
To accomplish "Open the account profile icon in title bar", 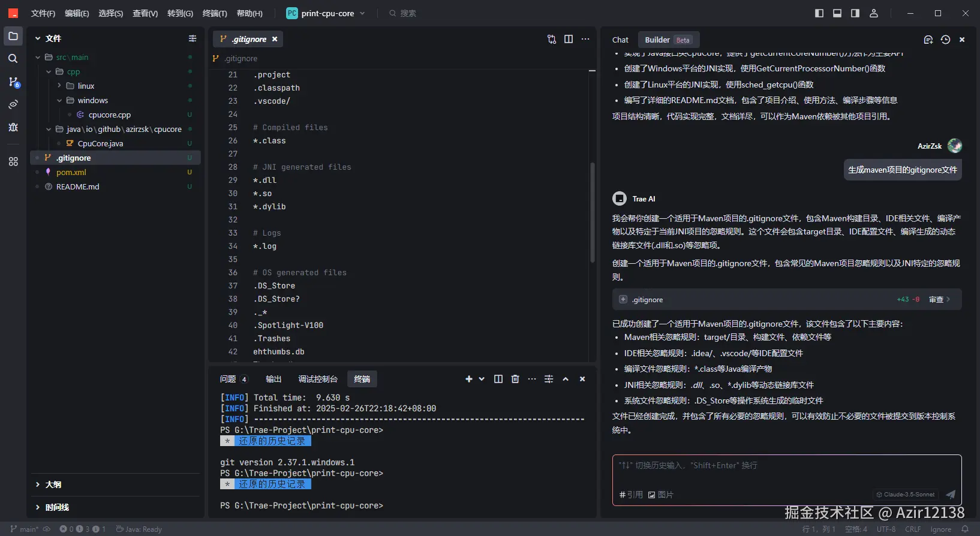I will click(x=874, y=13).
